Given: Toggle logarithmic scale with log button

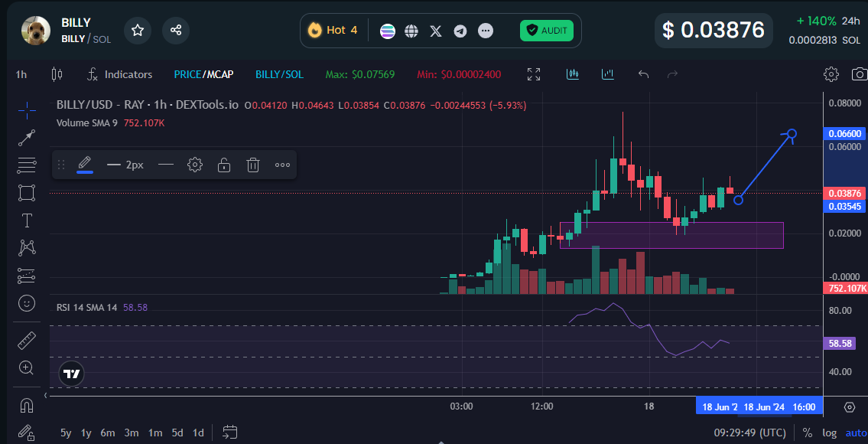Looking at the screenshot, I should click(x=829, y=433).
